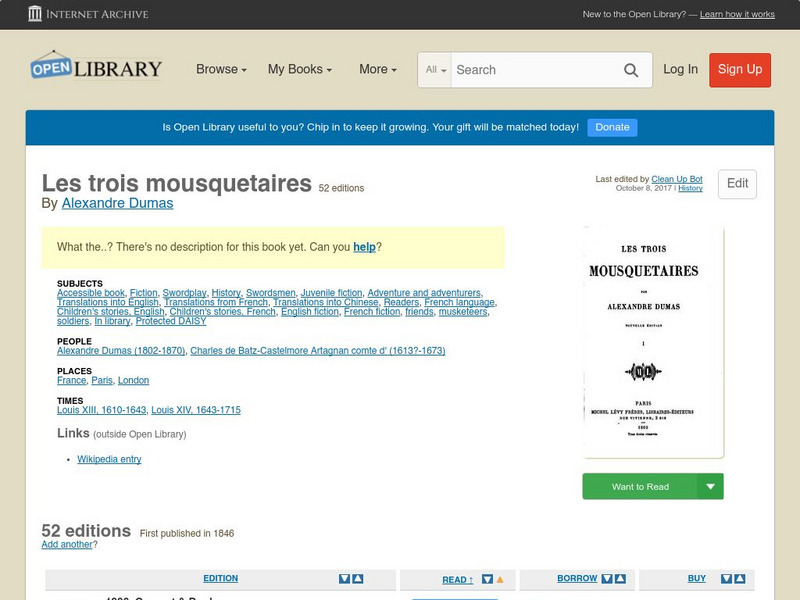
Task: Open the 'All' search scope dropdown
Action: point(437,70)
